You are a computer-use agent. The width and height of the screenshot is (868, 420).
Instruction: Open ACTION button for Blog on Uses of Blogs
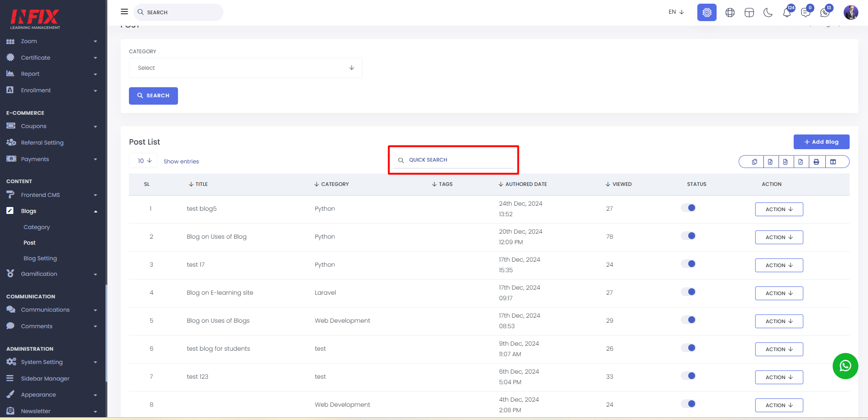[779, 321]
